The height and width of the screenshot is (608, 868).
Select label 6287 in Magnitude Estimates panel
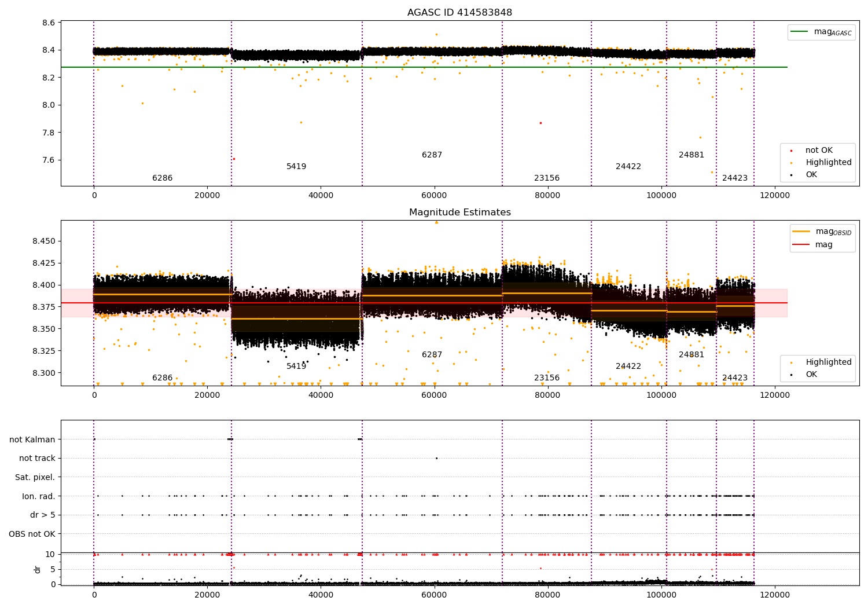(x=432, y=355)
